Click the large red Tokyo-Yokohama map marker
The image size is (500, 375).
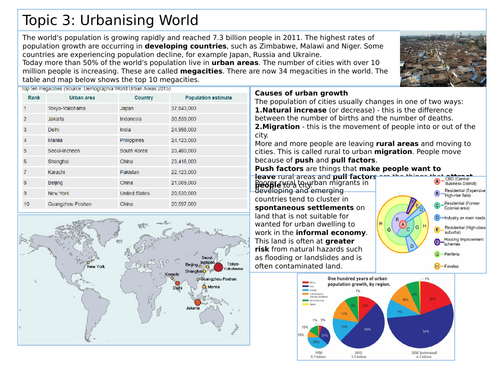218,267
